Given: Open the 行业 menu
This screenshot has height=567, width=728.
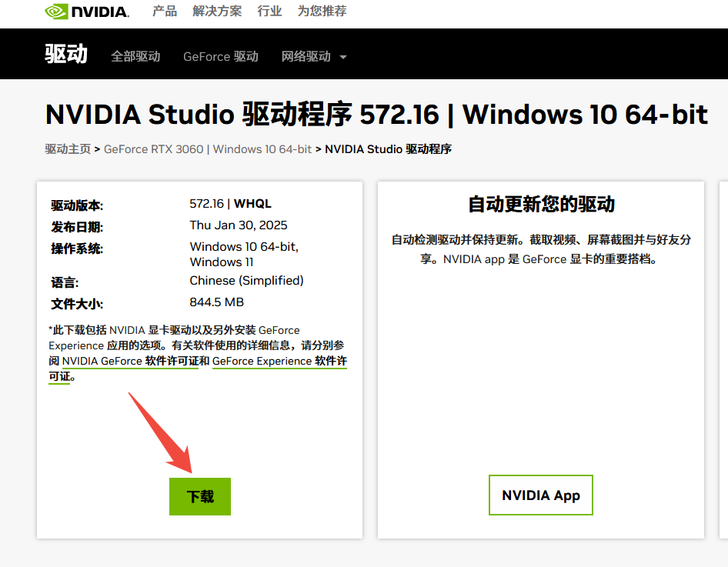Looking at the screenshot, I should coord(270,11).
